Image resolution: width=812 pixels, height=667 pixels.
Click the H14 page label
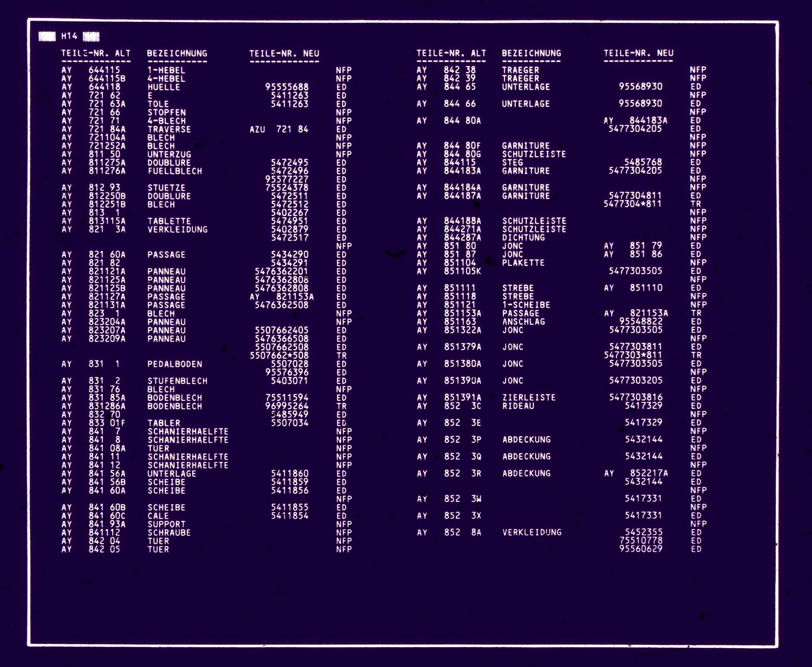69,36
